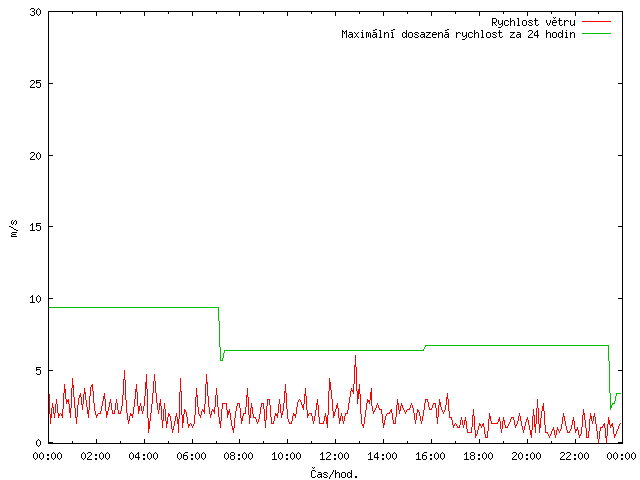Click the y-axis value 0
Image resolution: width=640 pixels, height=480 pixels.
(x=38, y=443)
